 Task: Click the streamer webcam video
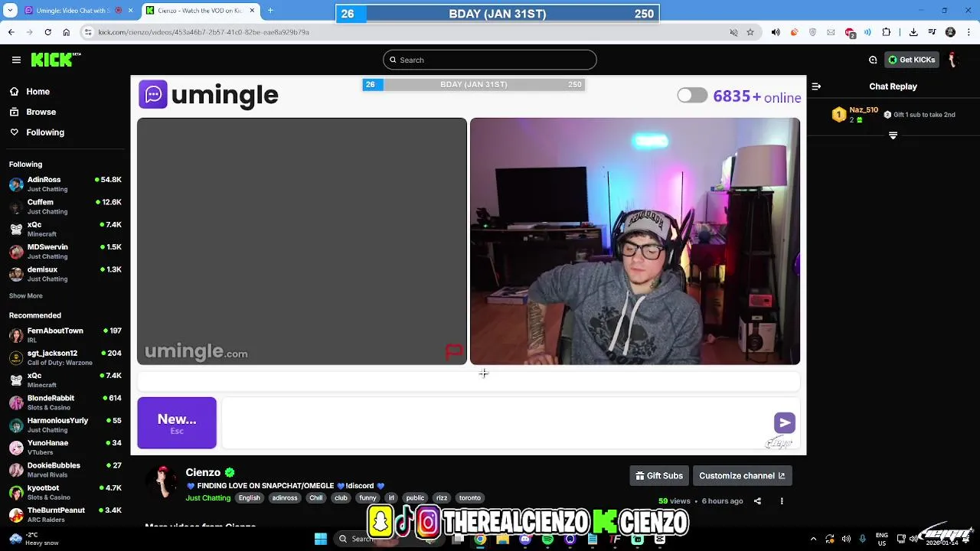coord(635,241)
